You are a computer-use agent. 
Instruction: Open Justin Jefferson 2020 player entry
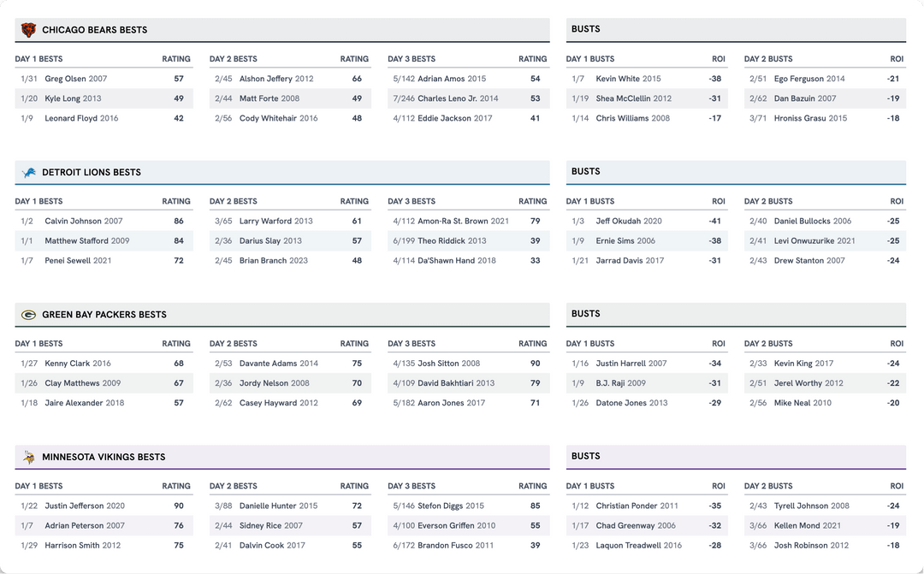[85, 506]
